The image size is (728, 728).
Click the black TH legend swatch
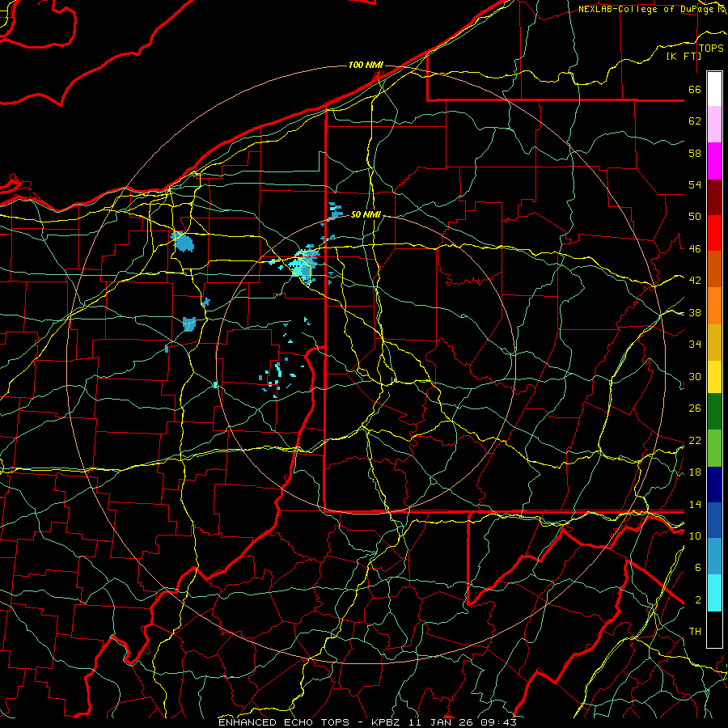(x=714, y=629)
